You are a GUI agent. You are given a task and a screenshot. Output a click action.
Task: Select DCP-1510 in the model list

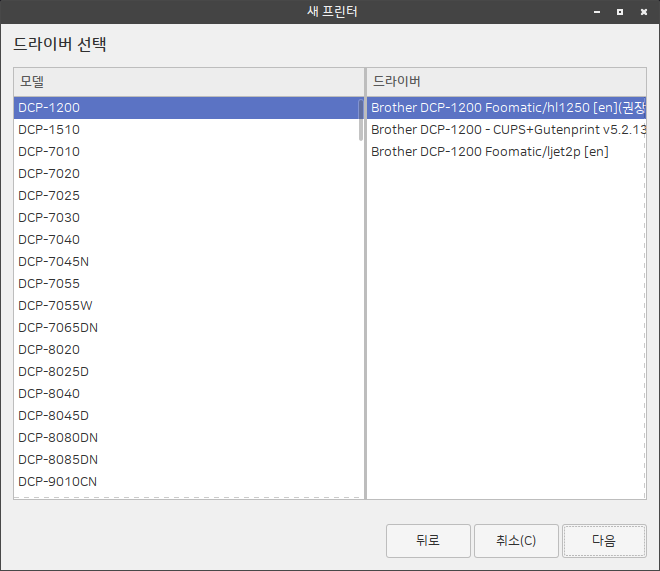pyautogui.click(x=50, y=130)
